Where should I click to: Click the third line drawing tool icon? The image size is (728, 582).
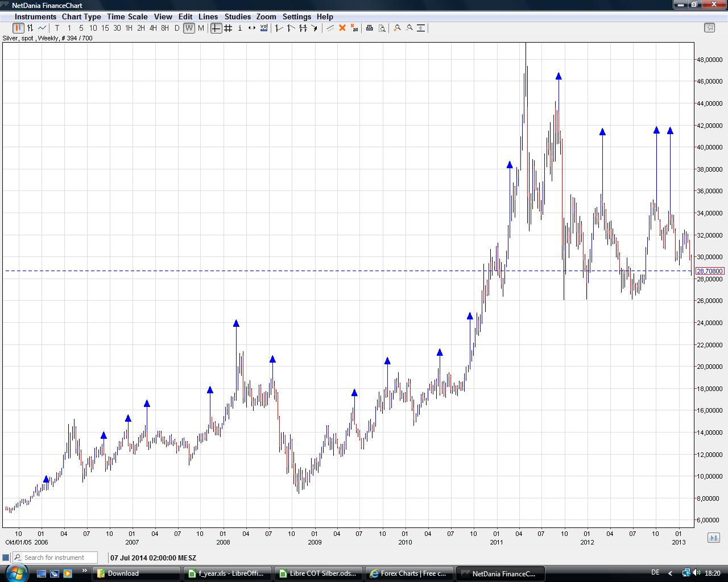[x=303, y=28]
